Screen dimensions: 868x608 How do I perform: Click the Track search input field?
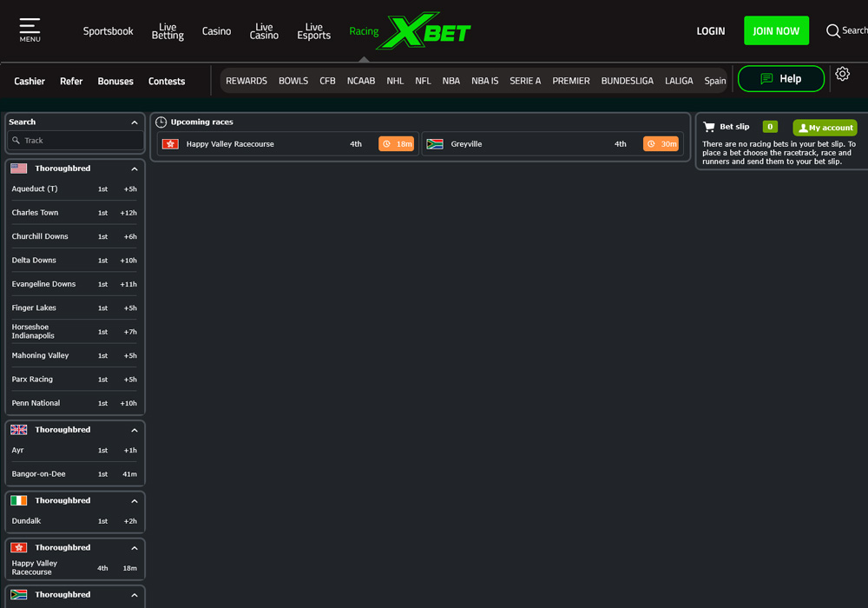[x=75, y=140]
